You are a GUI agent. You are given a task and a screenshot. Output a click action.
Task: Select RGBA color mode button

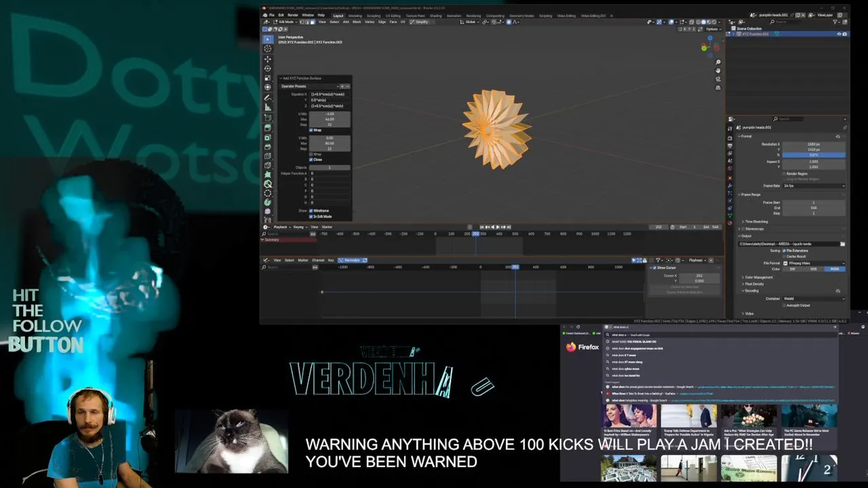coord(835,269)
